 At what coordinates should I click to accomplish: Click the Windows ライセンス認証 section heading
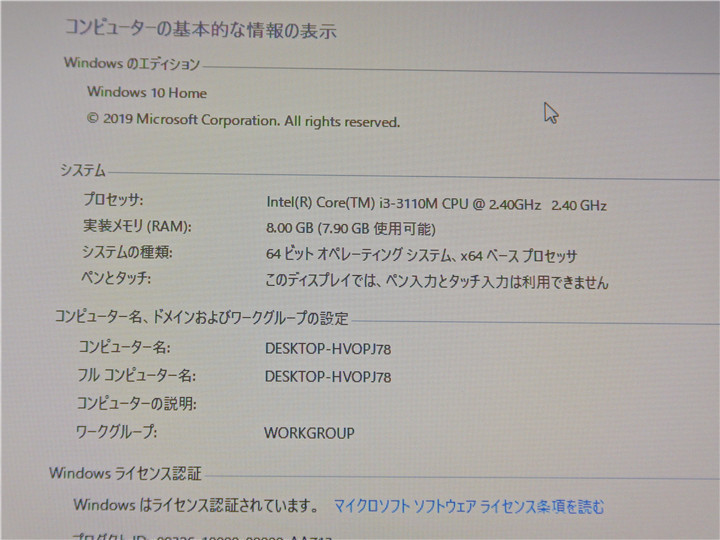coord(125,473)
